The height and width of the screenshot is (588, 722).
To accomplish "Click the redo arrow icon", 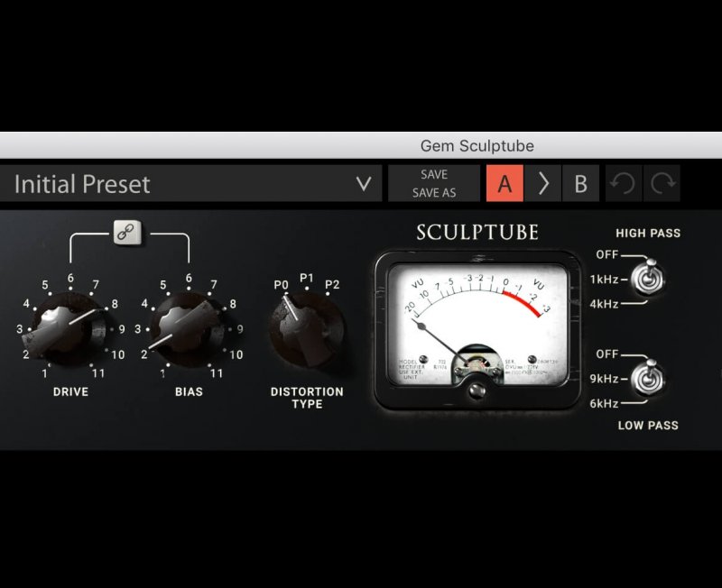I will [x=663, y=184].
